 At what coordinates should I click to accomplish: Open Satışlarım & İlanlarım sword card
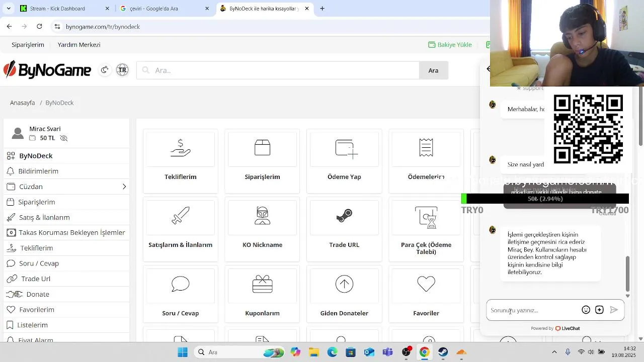click(x=180, y=229)
